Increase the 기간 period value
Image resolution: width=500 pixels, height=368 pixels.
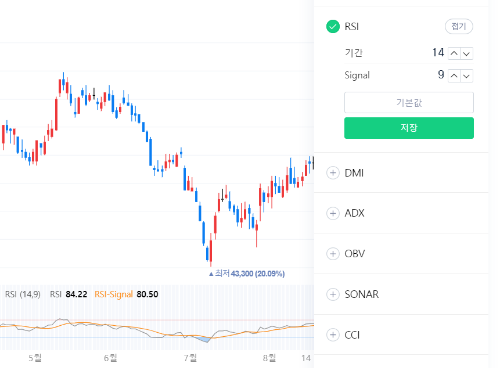[454, 53]
